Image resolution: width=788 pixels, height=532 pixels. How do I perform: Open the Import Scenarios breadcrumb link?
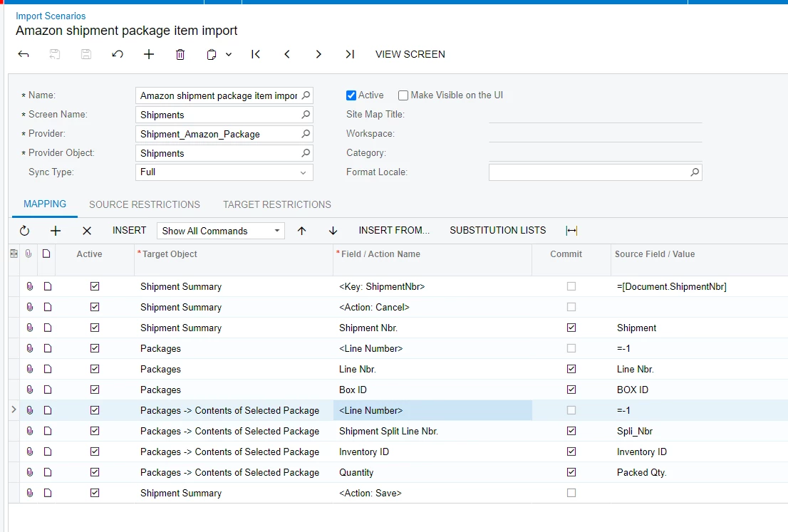(x=51, y=16)
